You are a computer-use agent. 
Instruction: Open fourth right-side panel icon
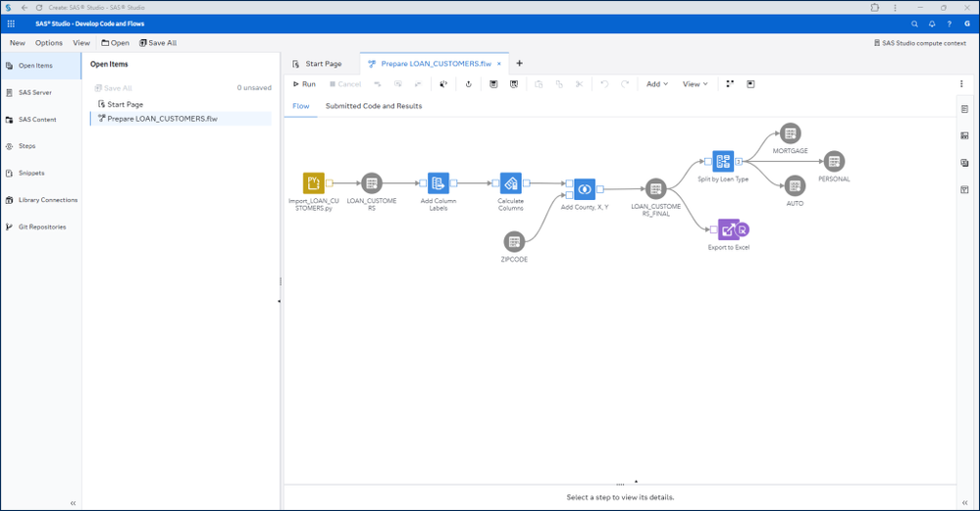965,189
